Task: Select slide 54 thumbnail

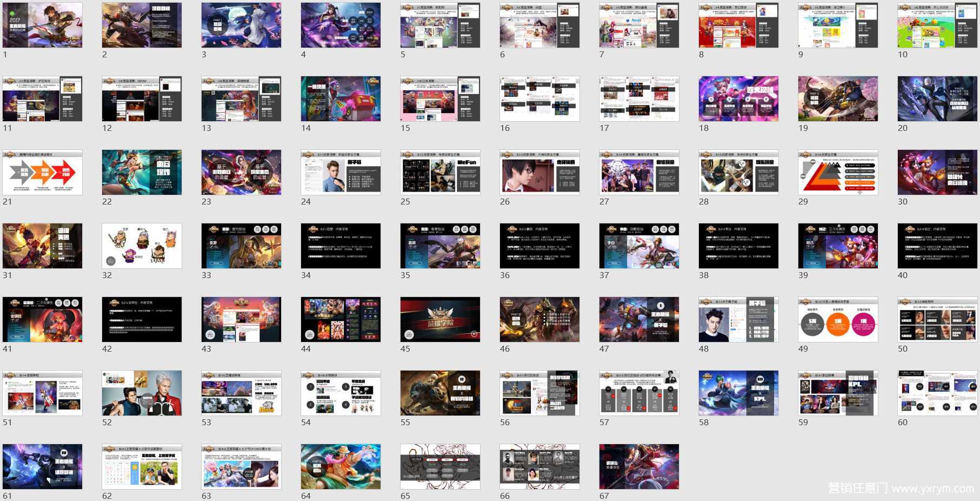Action: (341, 393)
